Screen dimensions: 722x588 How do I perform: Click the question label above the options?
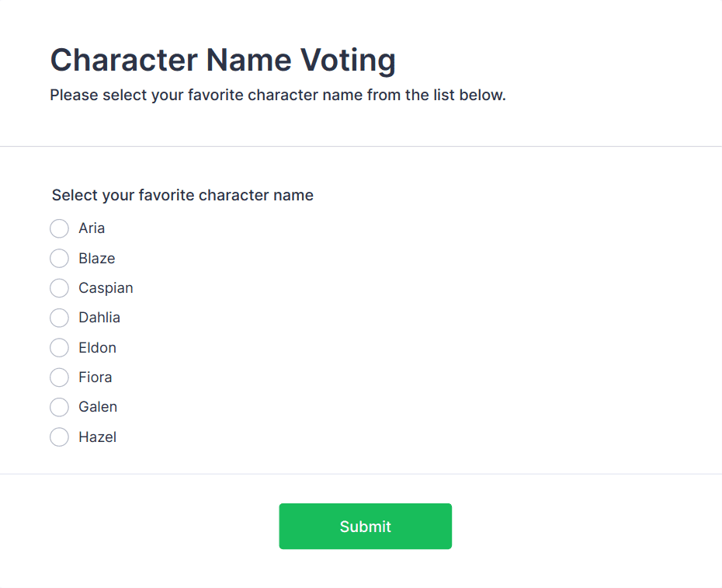182,195
